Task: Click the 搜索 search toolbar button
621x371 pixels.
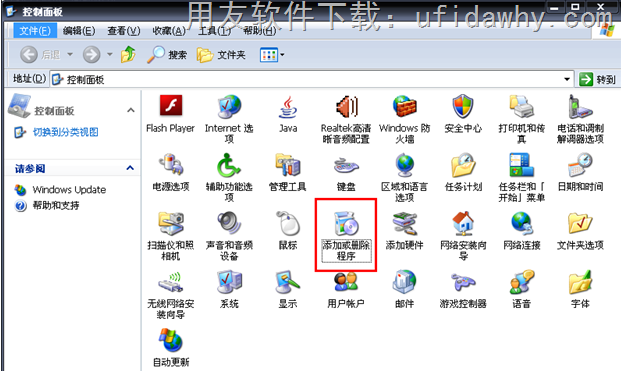Action: (x=166, y=55)
